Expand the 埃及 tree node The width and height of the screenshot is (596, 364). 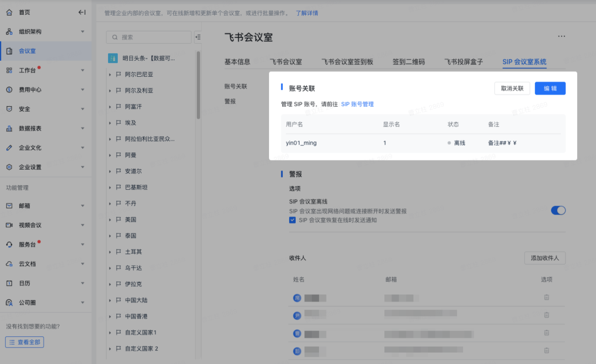[110, 123]
